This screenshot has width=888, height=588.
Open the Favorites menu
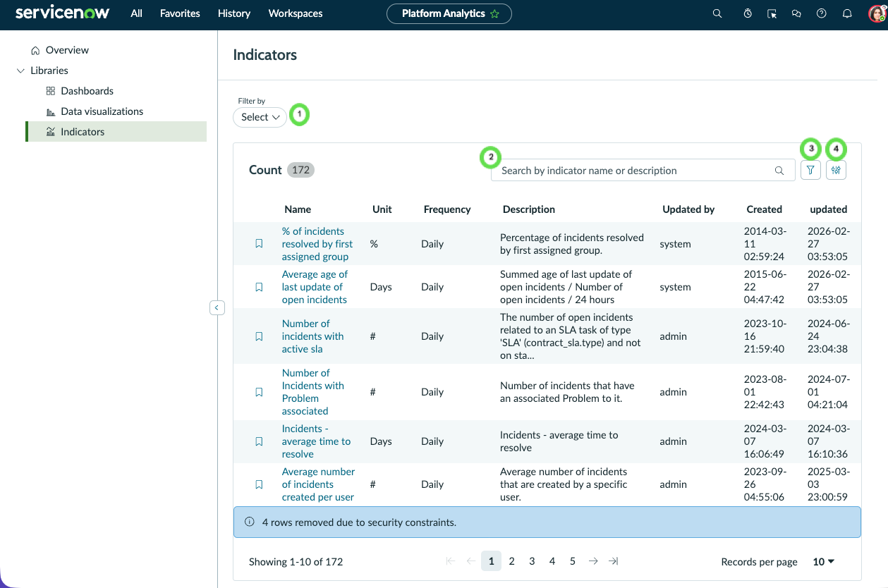[x=180, y=13]
